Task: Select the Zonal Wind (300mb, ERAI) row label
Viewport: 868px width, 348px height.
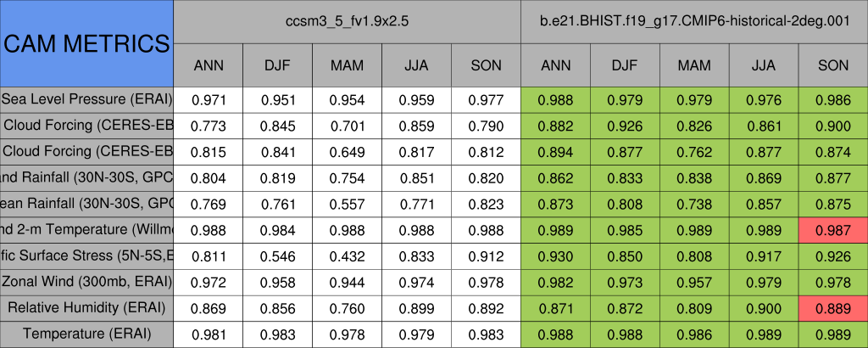Action: [86, 282]
